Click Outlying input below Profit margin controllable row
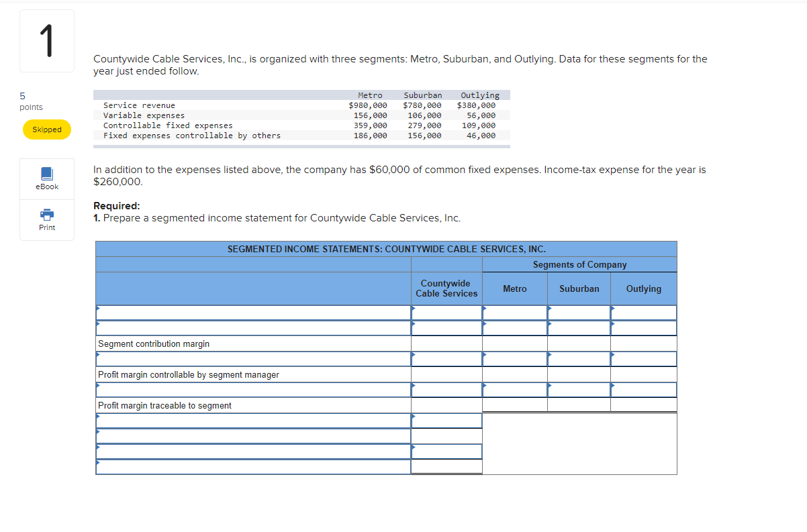 pos(644,390)
